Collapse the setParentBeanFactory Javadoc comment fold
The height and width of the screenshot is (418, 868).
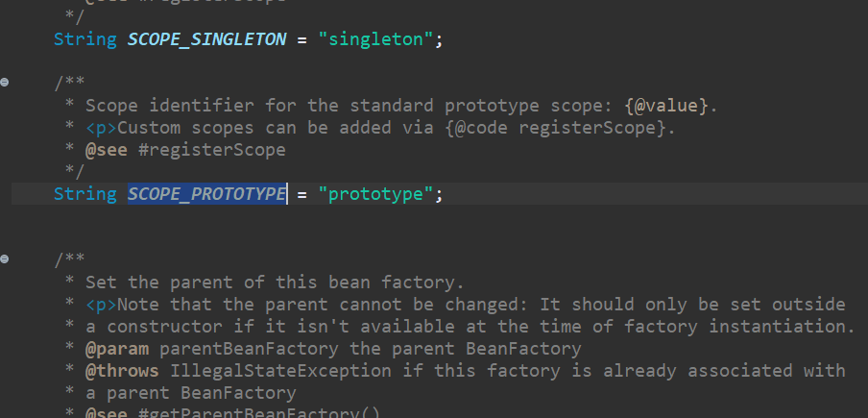click(5, 258)
